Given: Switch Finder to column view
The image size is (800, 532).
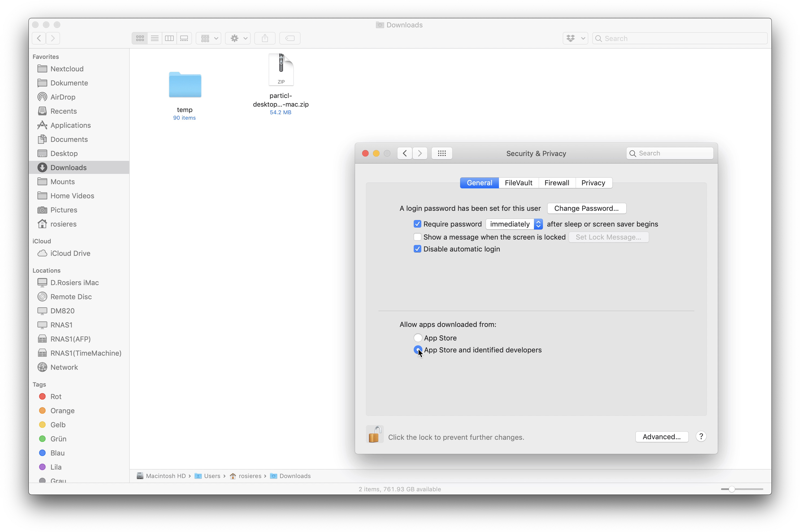Looking at the screenshot, I should (x=169, y=38).
